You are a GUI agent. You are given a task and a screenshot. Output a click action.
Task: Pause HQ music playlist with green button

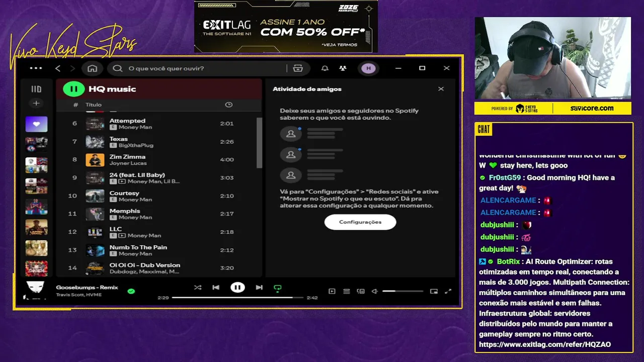[73, 89]
